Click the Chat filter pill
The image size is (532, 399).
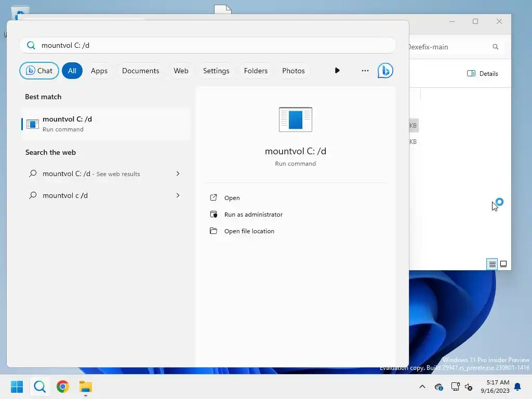click(39, 71)
